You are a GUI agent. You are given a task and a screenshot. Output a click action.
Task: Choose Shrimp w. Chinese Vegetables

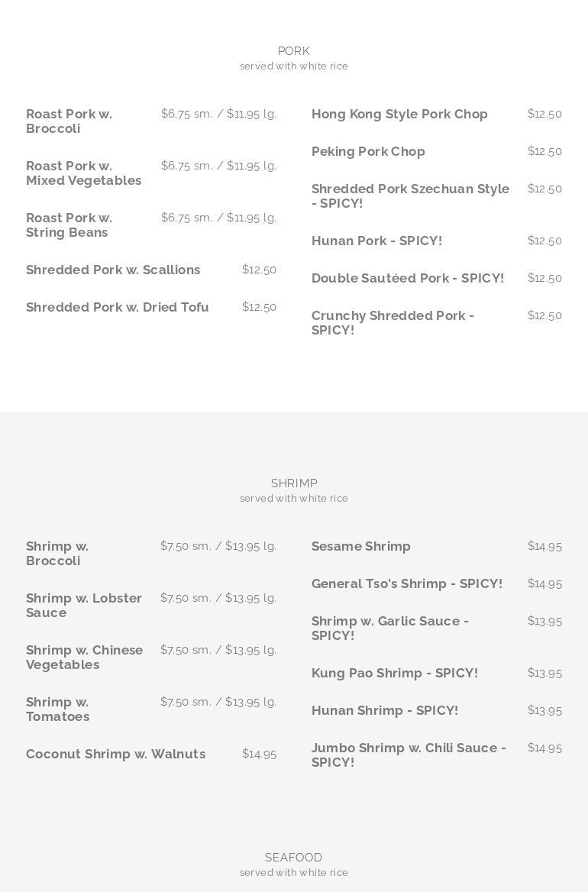click(84, 657)
